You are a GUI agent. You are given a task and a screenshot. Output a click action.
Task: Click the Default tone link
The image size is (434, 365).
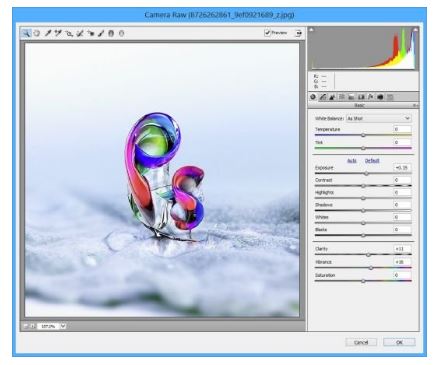point(372,161)
